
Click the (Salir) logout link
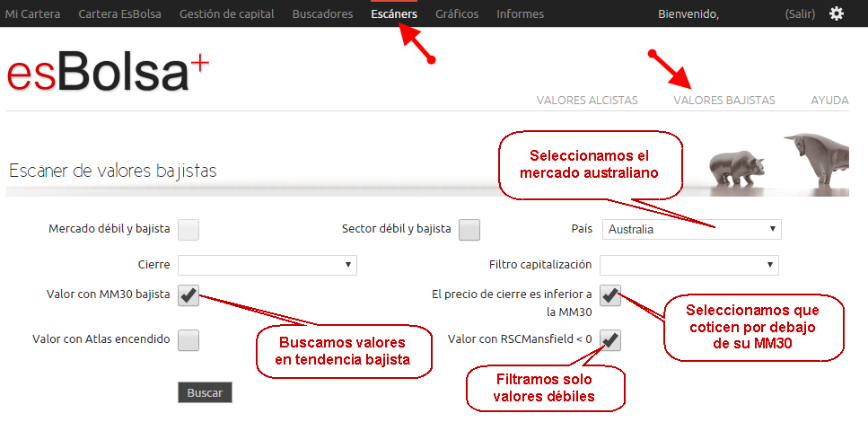pos(800,13)
